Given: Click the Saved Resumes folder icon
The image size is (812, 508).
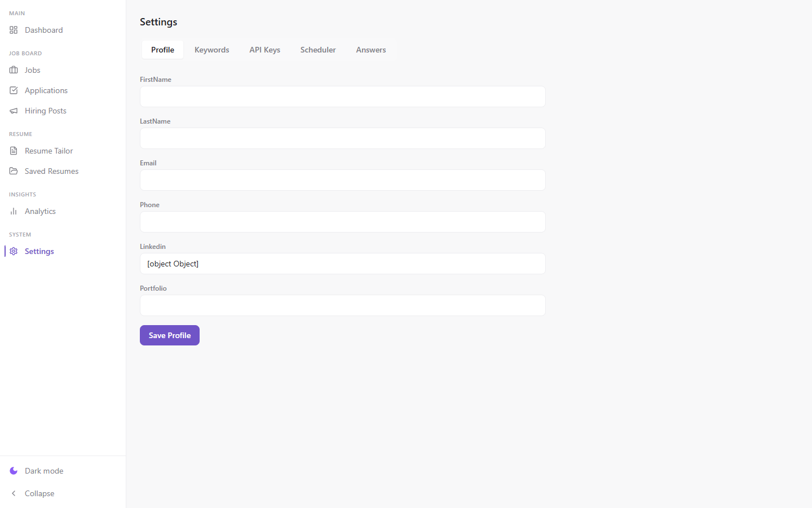Looking at the screenshot, I should pyautogui.click(x=14, y=171).
